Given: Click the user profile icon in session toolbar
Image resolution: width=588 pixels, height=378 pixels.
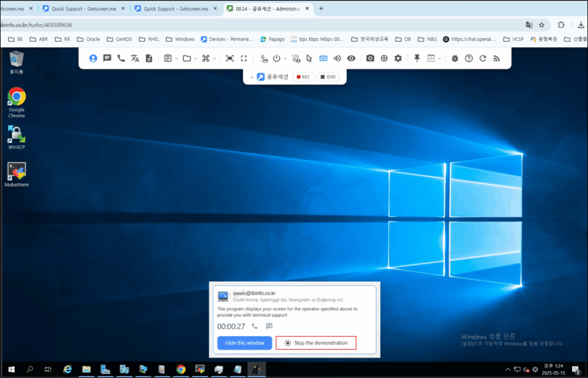Looking at the screenshot, I should click(x=93, y=58).
